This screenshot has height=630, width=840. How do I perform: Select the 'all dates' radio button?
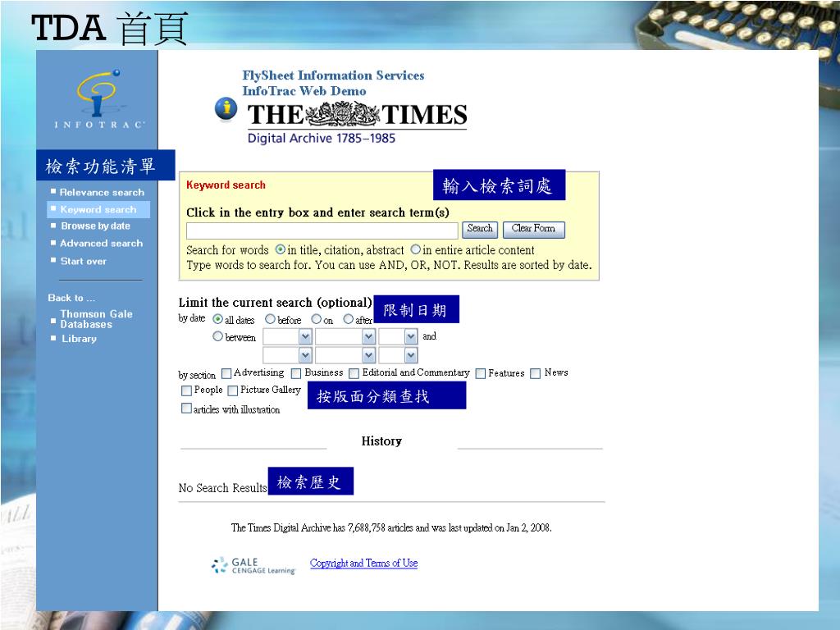coord(217,319)
